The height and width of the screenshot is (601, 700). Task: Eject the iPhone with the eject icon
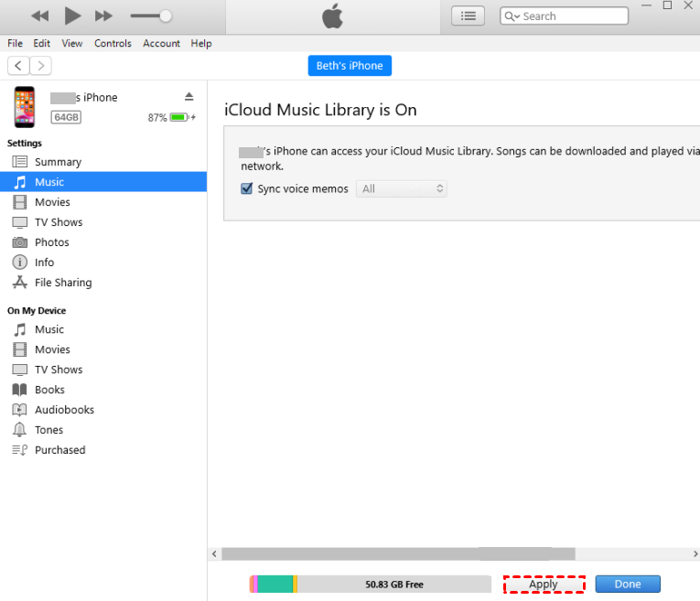coord(188,96)
